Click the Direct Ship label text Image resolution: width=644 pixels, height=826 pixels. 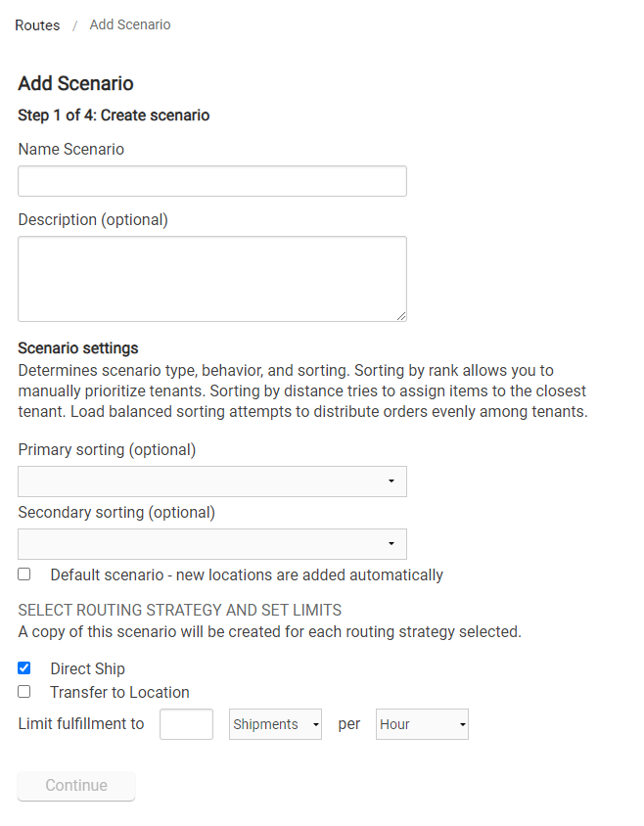tap(87, 668)
